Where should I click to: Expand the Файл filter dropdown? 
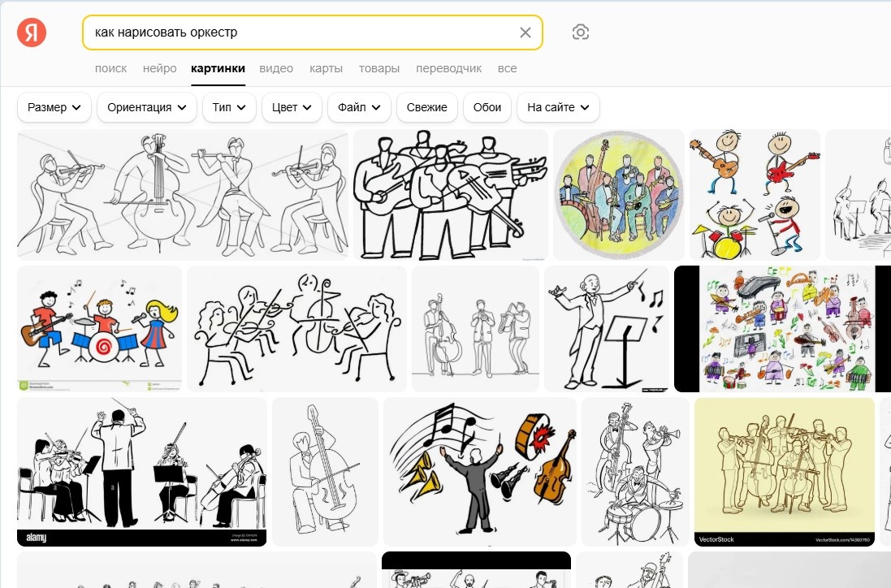click(x=359, y=107)
